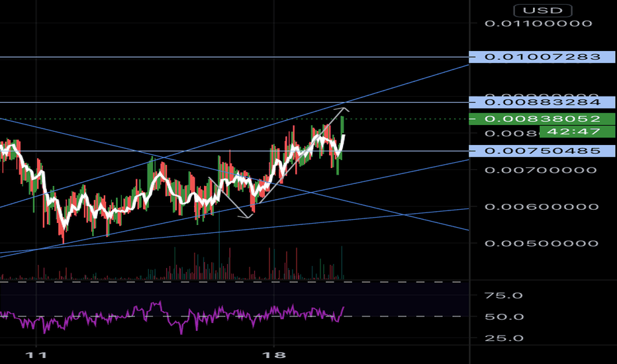Image resolution: width=617 pixels, height=364 pixels.
Task: Click the 0.00500000 price axis value
Action: coord(542,244)
